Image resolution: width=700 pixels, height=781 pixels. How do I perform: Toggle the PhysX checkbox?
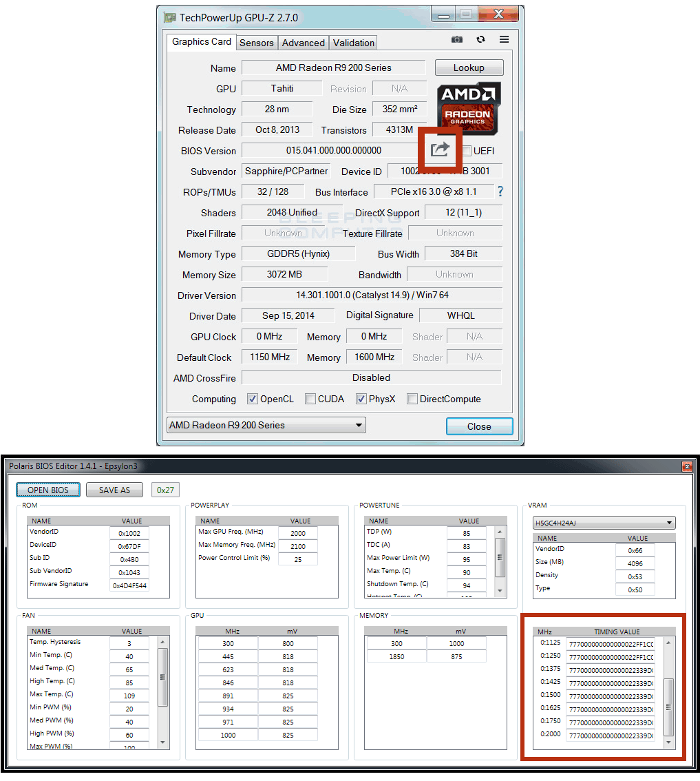[361, 399]
